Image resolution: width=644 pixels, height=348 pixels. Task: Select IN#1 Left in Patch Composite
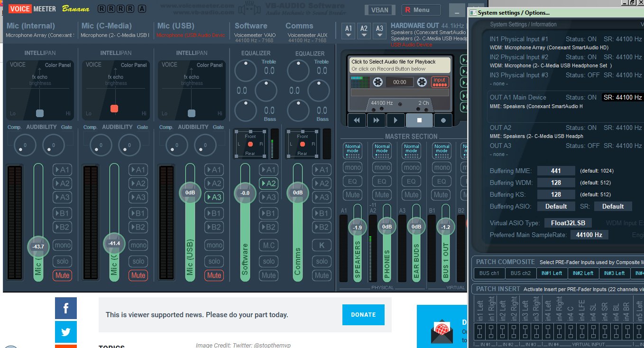[552, 273]
